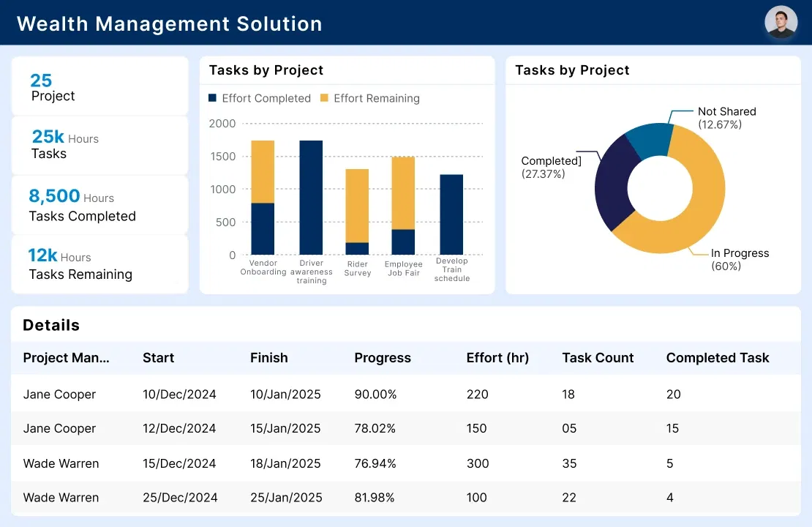Open the 8,500 Hours Tasks Completed card
This screenshot has height=527, width=812.
[99, 205]
